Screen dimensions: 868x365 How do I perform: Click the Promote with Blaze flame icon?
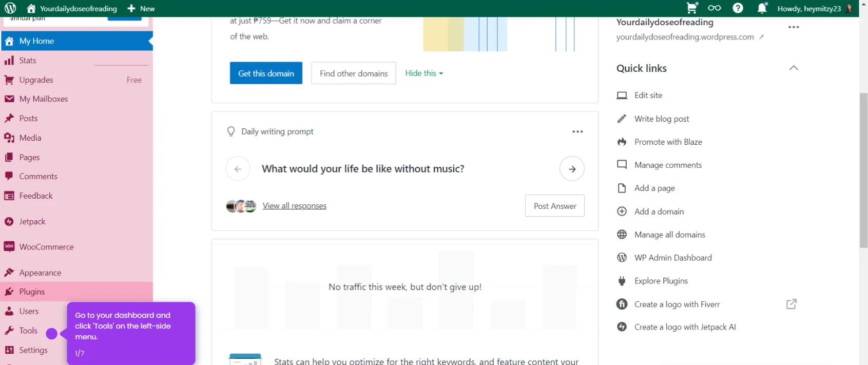pos(622,142)
